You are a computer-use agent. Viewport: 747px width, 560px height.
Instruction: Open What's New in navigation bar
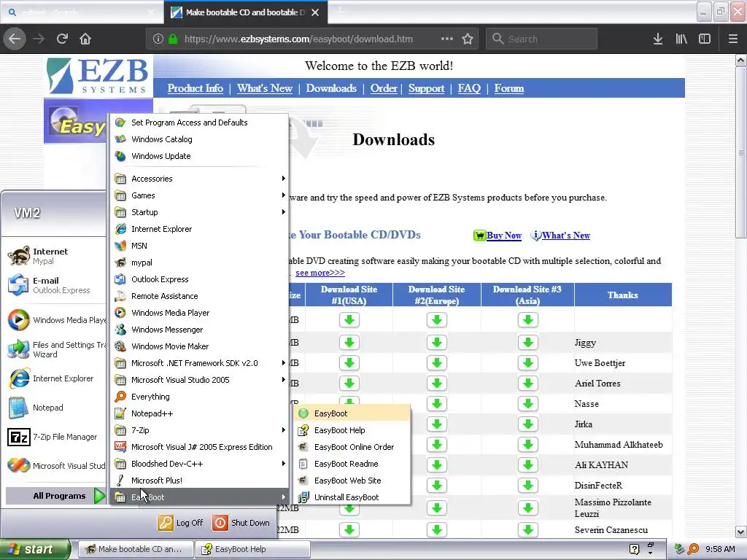coord(265,88)
